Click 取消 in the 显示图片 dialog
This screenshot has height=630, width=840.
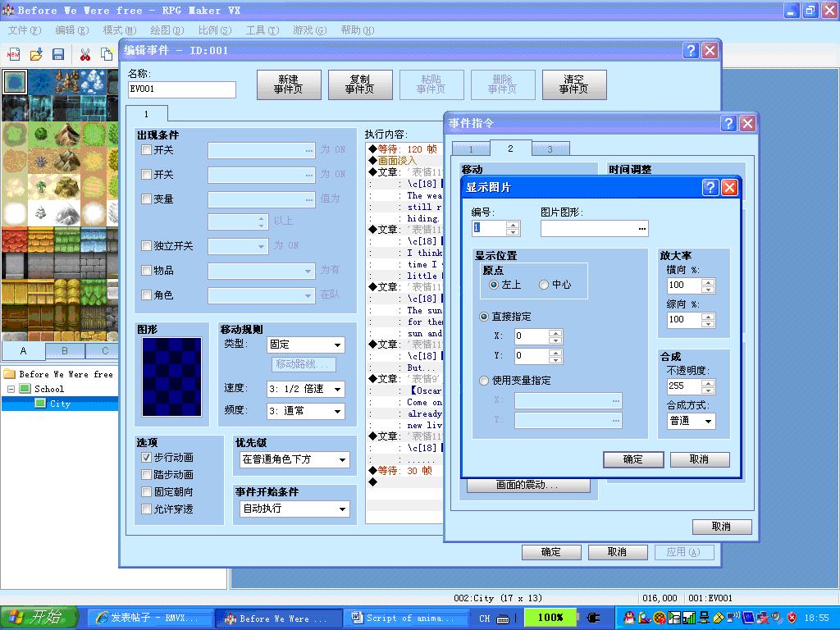point(700,459)
